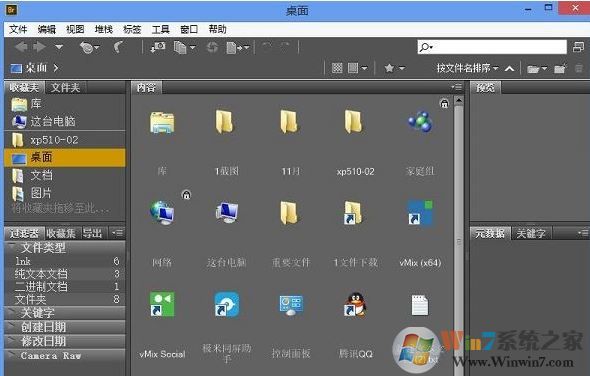
Task: Open the Output document dropdown
Action: (x=238, y=48)
